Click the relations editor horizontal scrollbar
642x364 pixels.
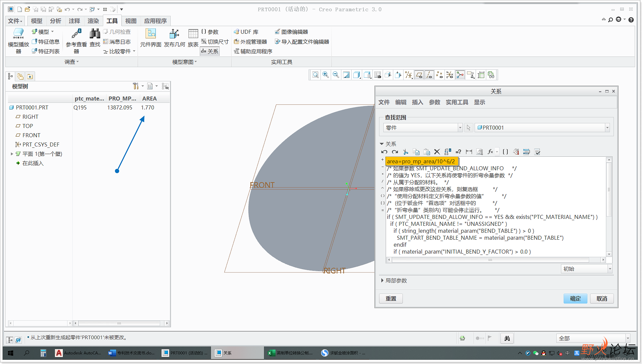(x=495, y=260)
